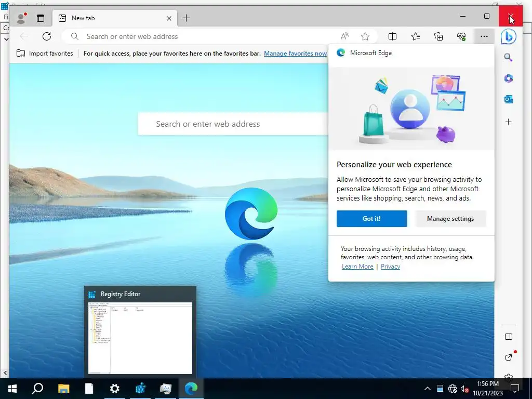Open Settings and more ellipsis menu
This screenshot has height=399, width=532.
point(484,36)
